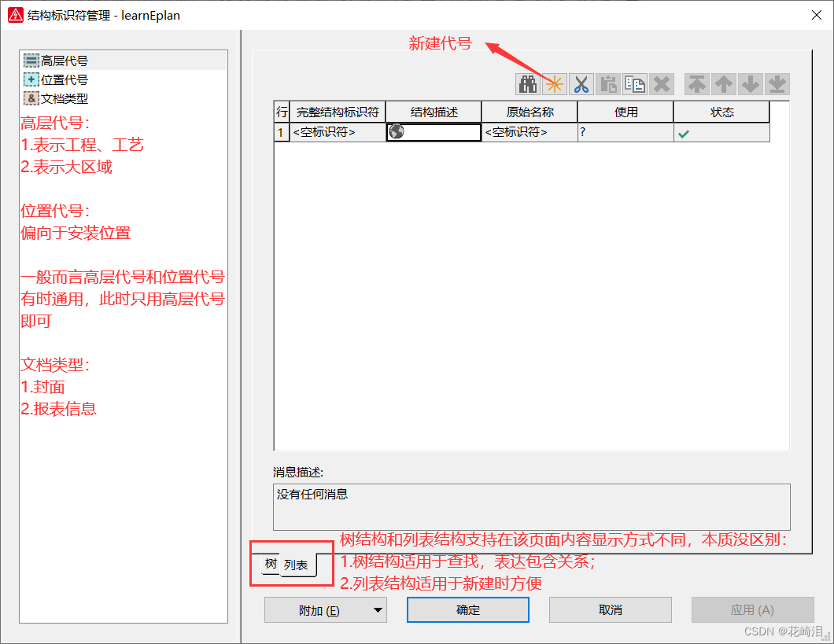Click the 状态 column header

721,112
